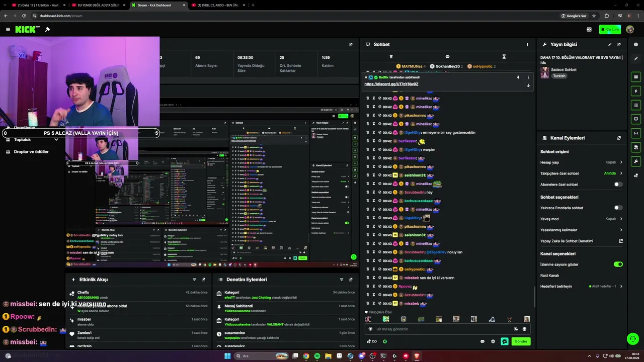Pop out the Yayın bilgisi panel

(619, 44)
